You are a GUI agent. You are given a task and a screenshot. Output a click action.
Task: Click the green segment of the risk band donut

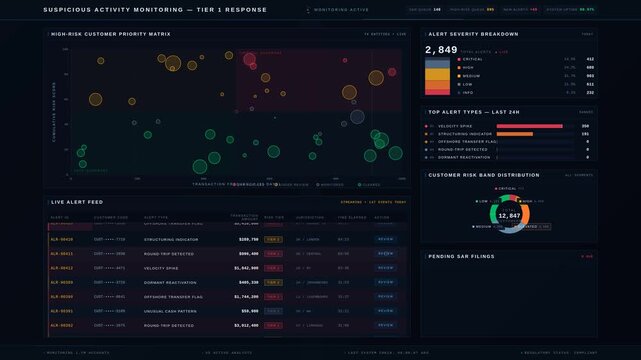[x=493, y=213]
